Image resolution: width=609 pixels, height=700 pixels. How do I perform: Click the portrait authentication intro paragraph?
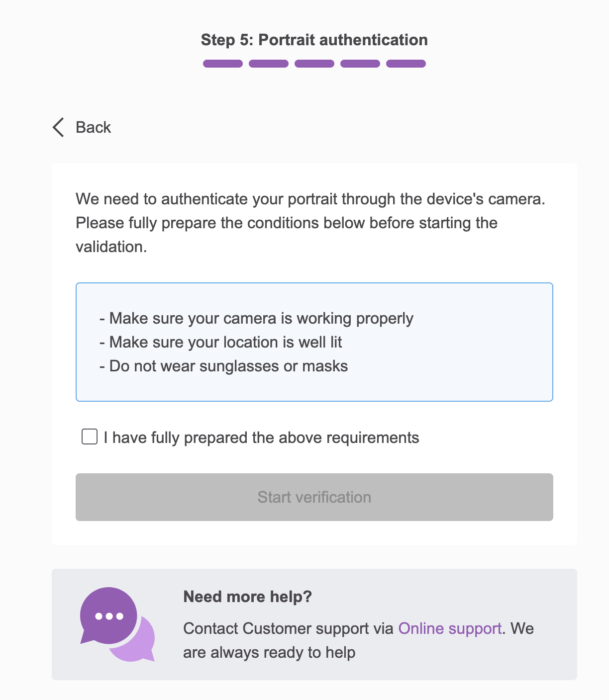310,223
